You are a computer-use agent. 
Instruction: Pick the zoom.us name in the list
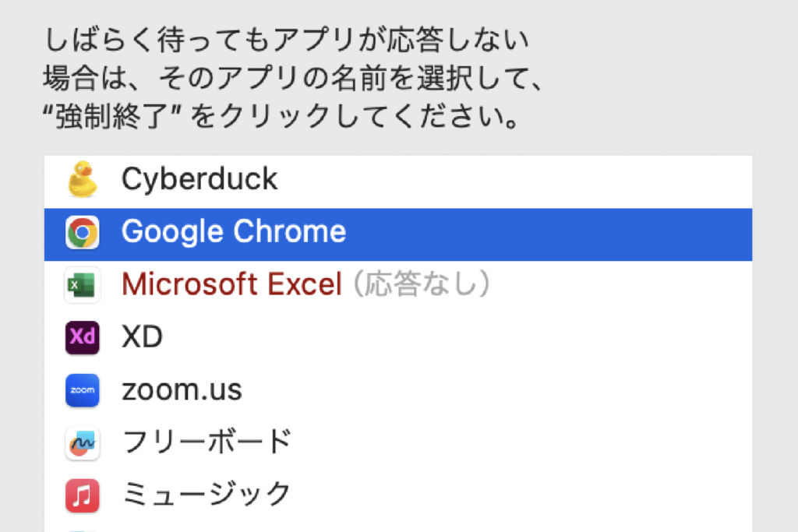(x=182, y=390)
